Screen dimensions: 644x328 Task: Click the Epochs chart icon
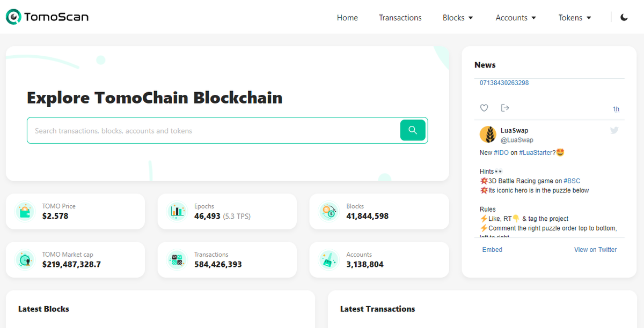point(177,211)
